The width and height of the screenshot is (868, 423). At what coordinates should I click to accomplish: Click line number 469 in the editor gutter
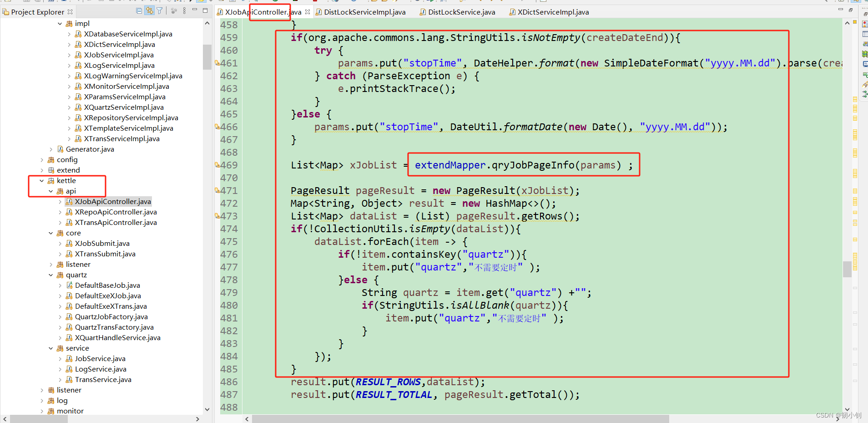229,165
